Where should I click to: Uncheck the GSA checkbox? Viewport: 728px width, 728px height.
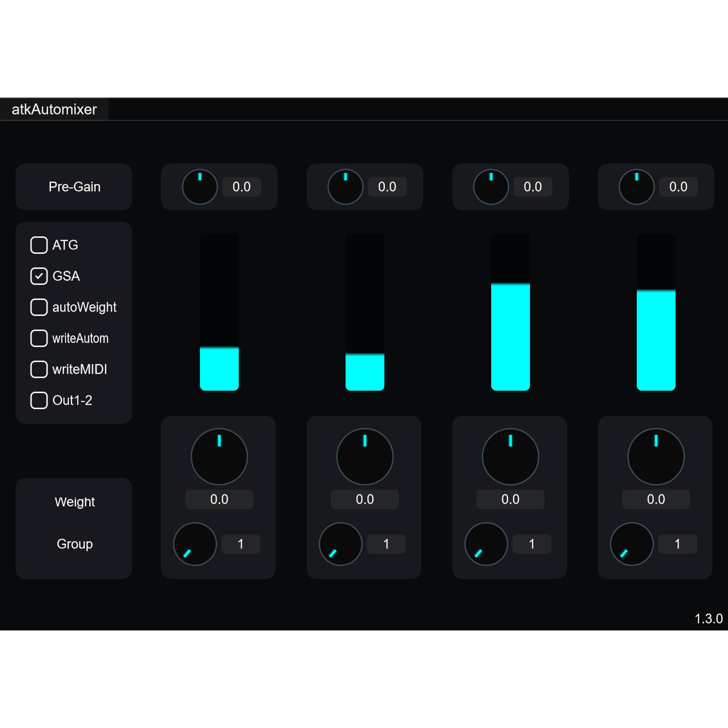pyautogui.click(x=39, y=276)
